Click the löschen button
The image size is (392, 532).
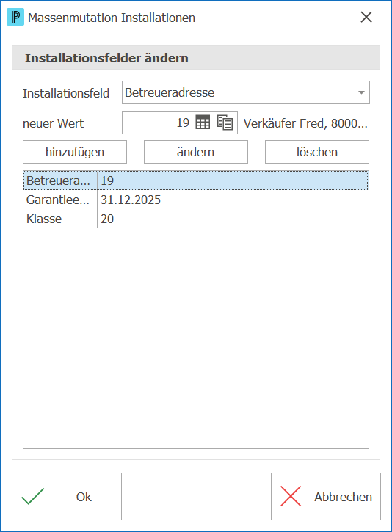point(317,152)
